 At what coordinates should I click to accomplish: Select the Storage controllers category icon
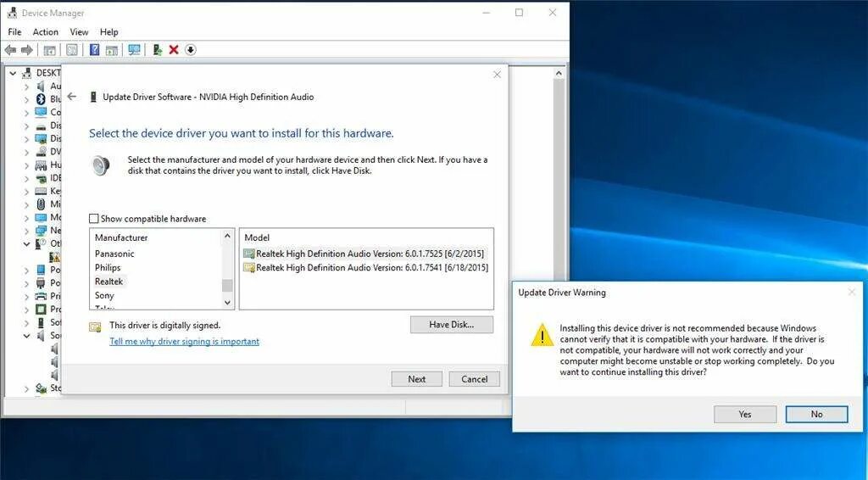(x=41, y=388)
